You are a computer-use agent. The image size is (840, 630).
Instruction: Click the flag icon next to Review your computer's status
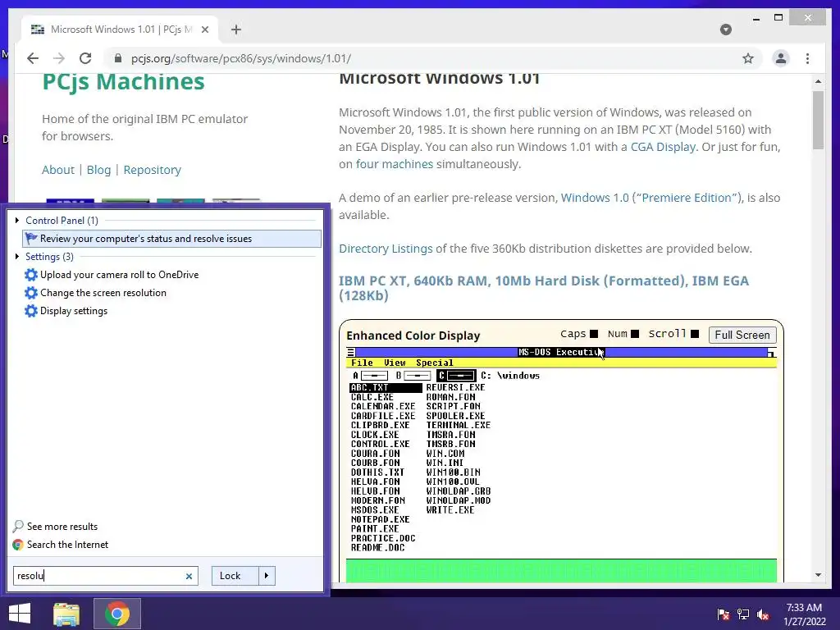click(31, 239)
